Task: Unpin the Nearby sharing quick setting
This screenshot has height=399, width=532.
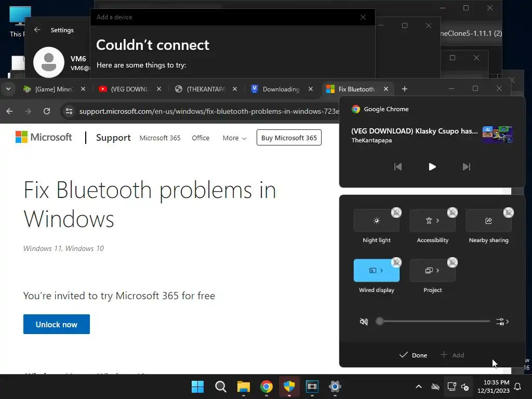Action: point(508,212)
